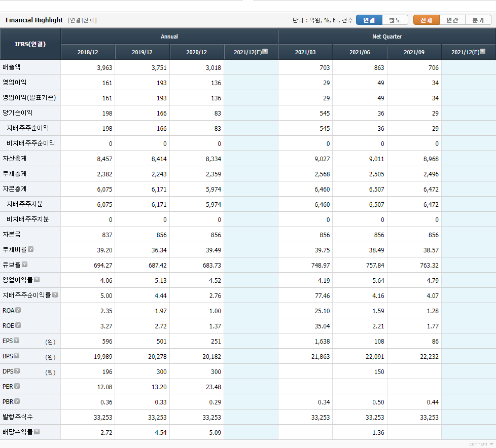
Task: Click the 1.36 dividend yield value for 2021/06
Action: (x=378, y=432)
